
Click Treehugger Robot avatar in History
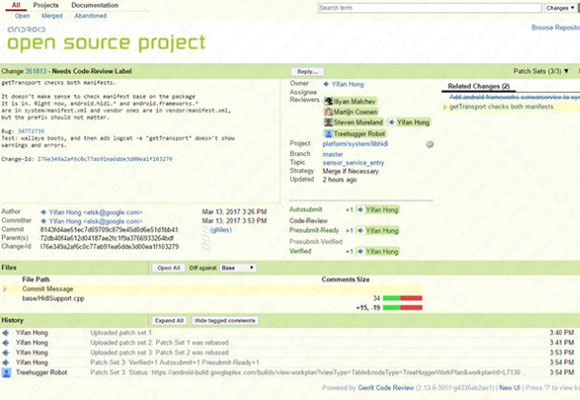coord(6,373)
